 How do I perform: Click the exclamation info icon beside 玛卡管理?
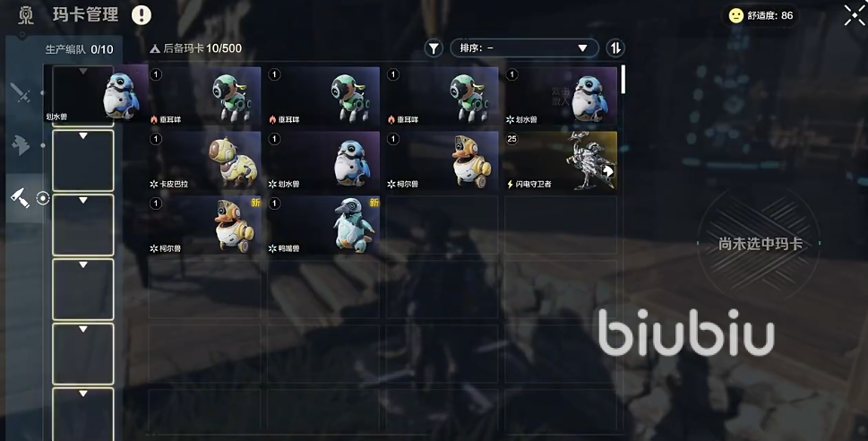pyautogui.click(x=142, y=15)
